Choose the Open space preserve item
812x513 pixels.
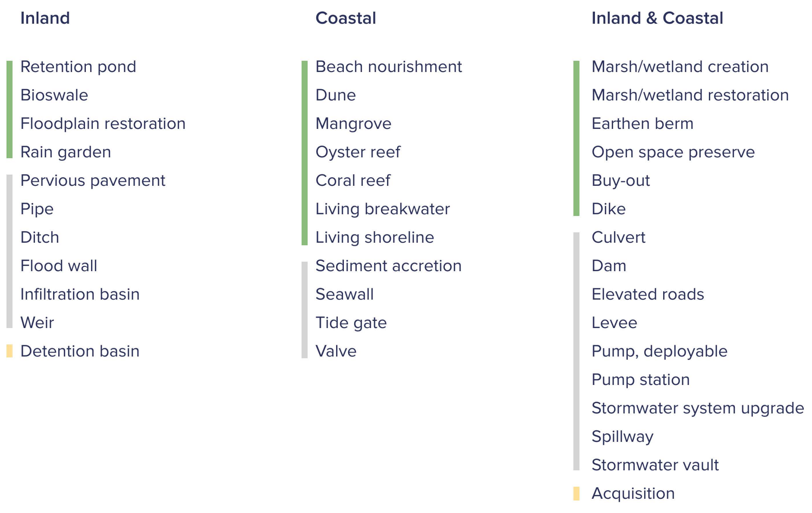(x=673, y=152)
